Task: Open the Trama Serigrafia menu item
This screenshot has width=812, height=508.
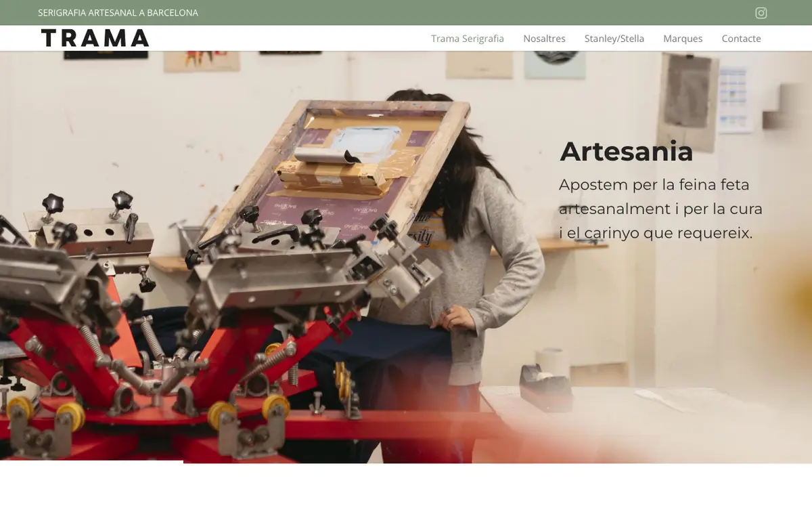Action: (x=468, y=39)
